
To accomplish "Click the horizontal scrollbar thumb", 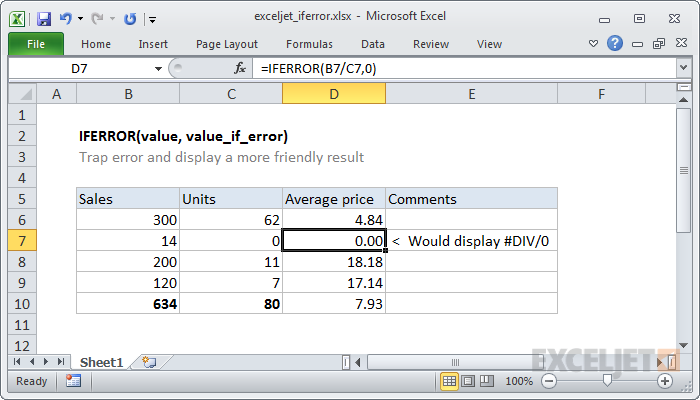I will point(455,362).
